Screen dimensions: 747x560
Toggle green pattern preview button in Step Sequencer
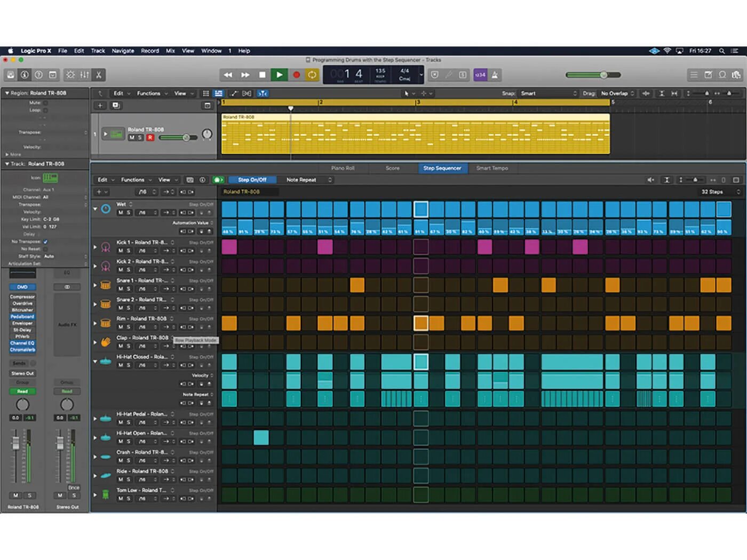tap(218, 180)
